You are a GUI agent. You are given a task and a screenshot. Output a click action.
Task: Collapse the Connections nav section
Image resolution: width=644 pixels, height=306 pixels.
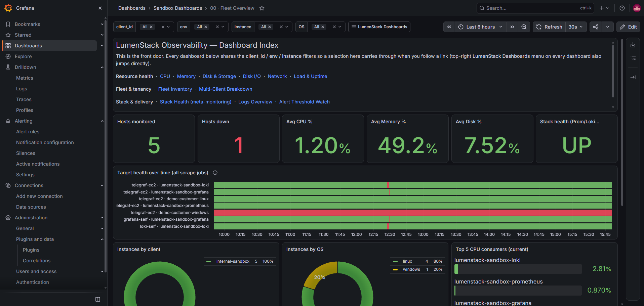point(102,185)
